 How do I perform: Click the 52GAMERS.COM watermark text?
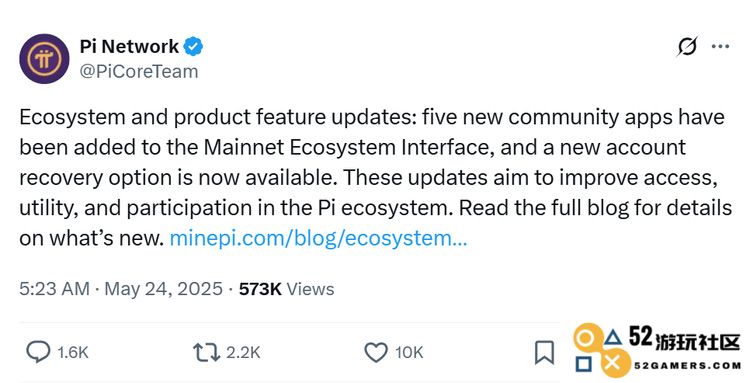687,366
